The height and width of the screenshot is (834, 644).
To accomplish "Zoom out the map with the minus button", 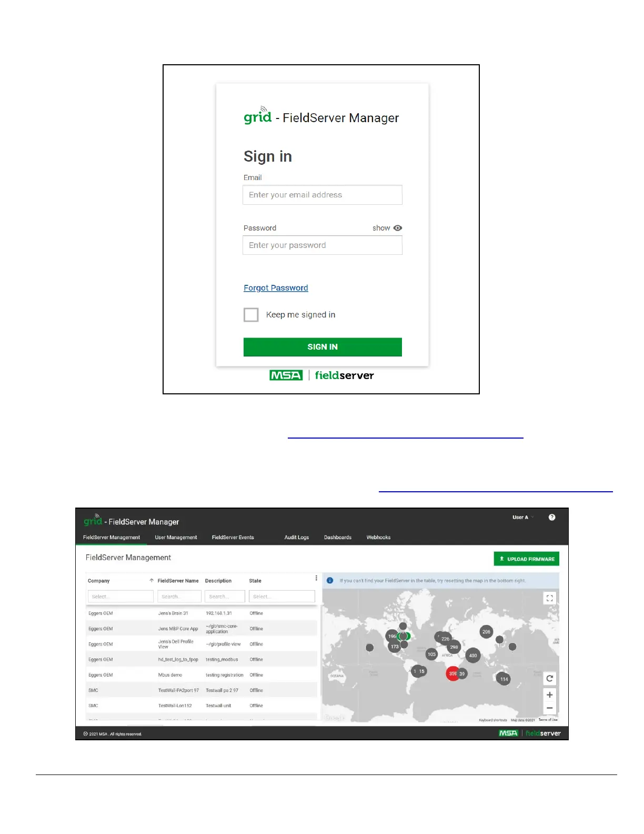I will (549, 708).
